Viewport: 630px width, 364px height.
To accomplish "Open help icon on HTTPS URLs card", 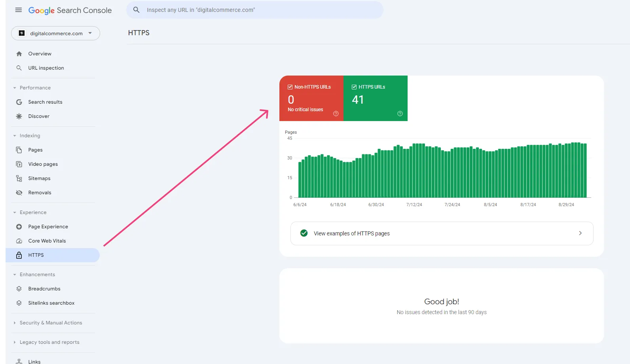I will [400, 114].
